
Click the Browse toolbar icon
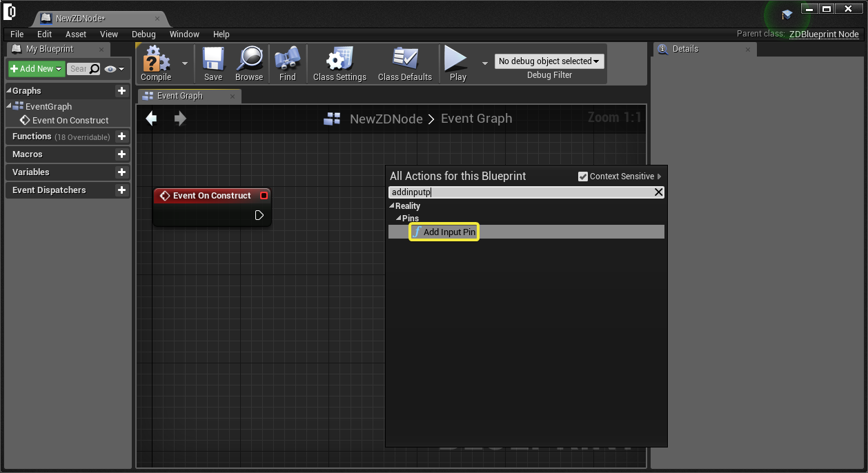pos(248,60)
